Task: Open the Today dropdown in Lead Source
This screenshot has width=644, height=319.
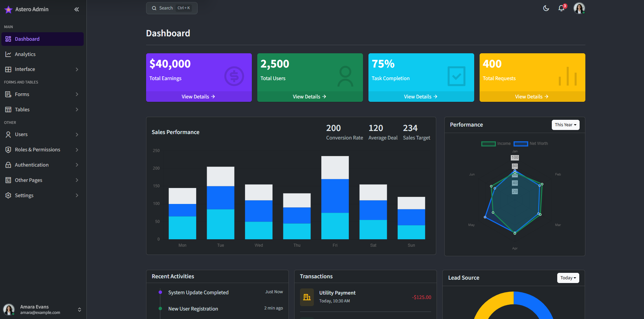Action: (x=568, y=278)
